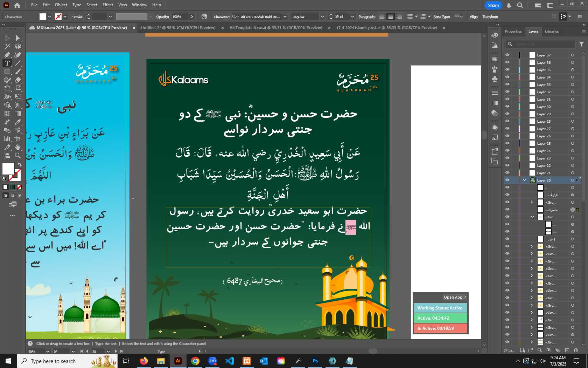Hide Layer 37 using its eye icon

pyautogui.click(x=507, y=55)
